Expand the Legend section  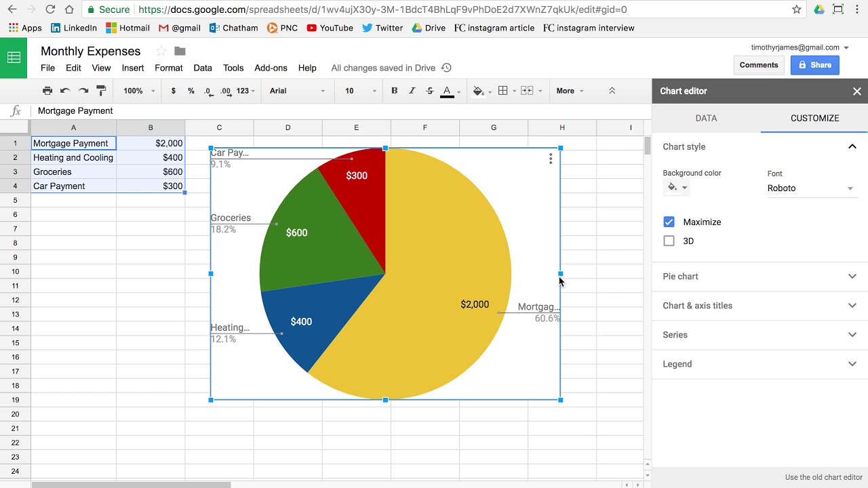(x=759, y=364)
